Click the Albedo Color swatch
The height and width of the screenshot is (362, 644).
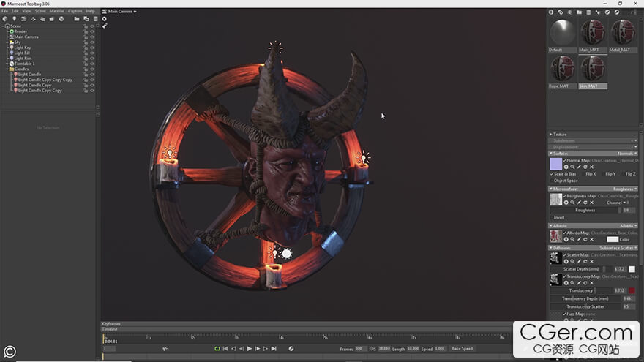(x=613, y=239)
